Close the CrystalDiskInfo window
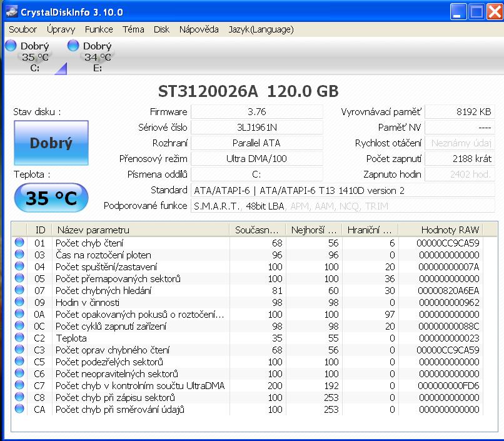 point(495,12)
